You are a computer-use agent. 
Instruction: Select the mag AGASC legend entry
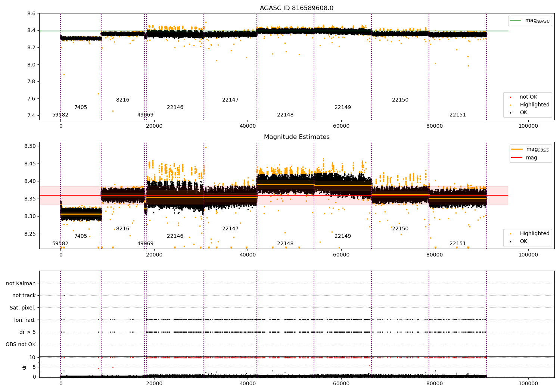pos(530,21)
